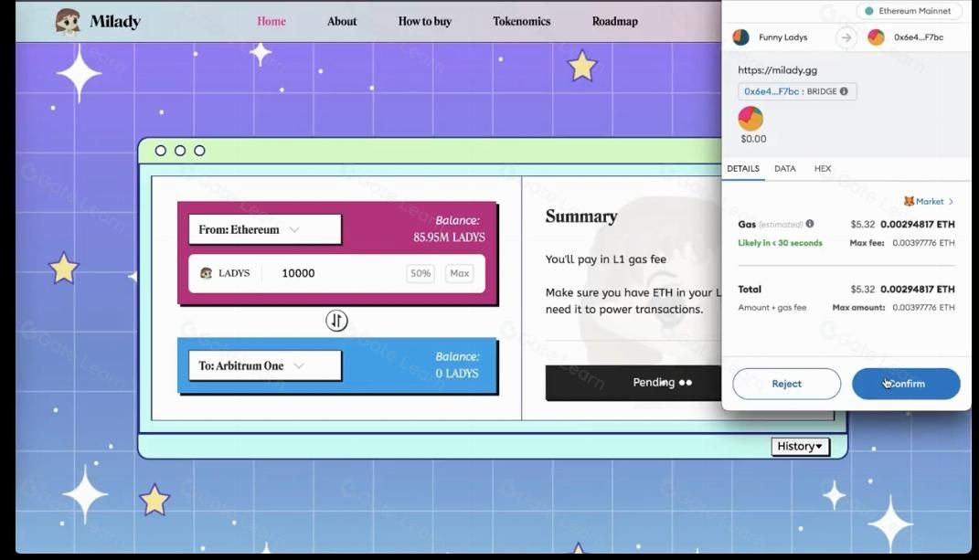The image size is (979, 560).
Task: Open the Roadmap nav item
Action: 615,21
